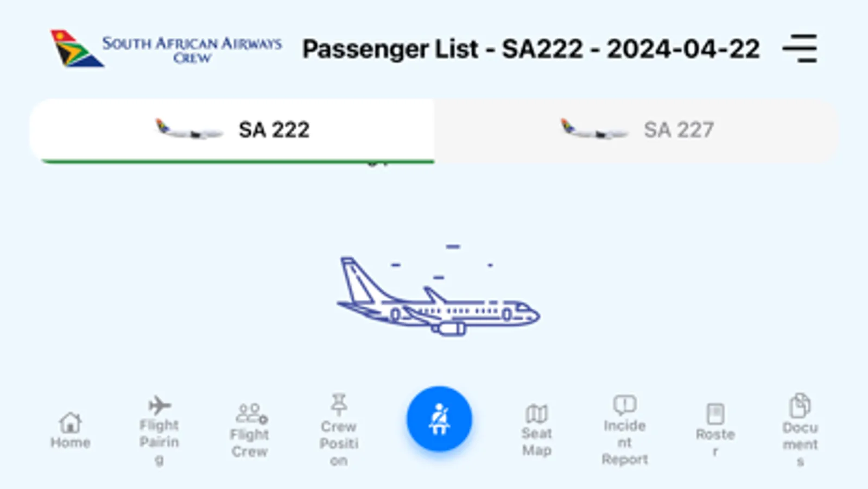Click the Incident Report text label
Screen dimensions: 868x489
tap(625, 441)
